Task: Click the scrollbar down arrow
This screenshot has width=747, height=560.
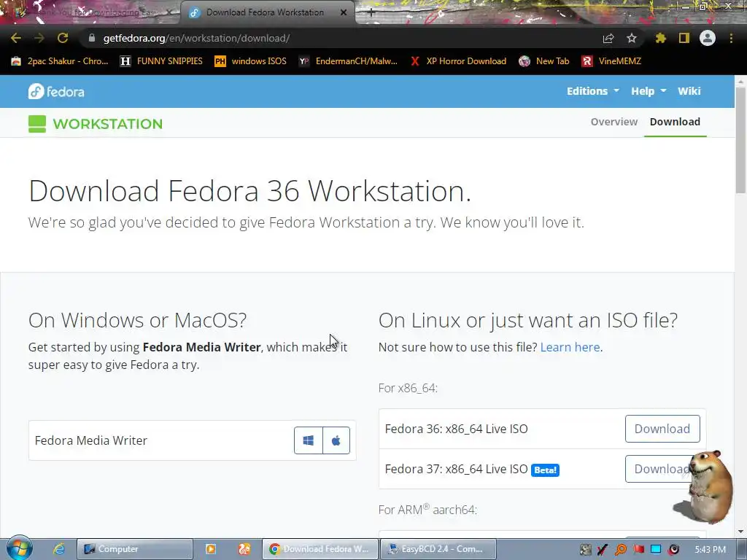Action: pyautogui.click(x=740, y=532)
